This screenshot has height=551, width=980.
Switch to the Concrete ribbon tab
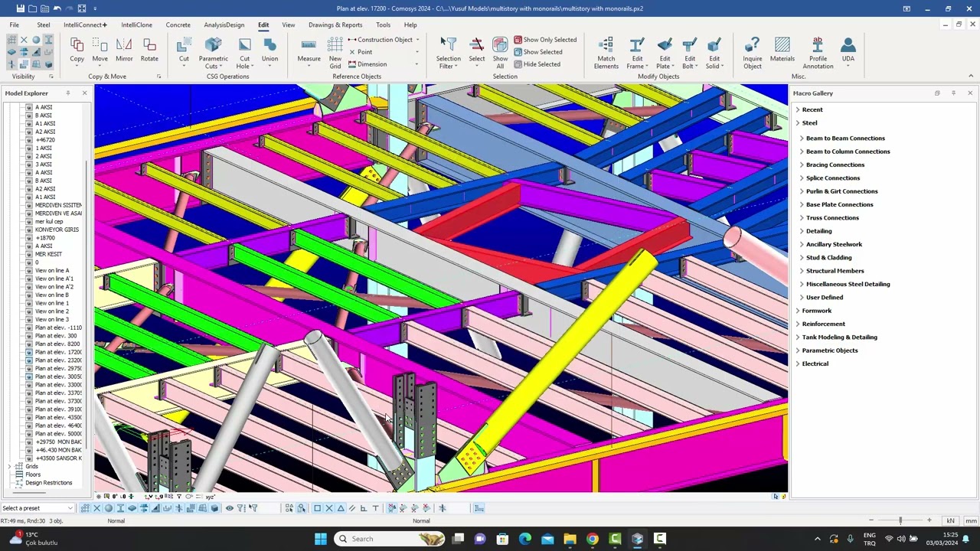[x=178, y=25]
